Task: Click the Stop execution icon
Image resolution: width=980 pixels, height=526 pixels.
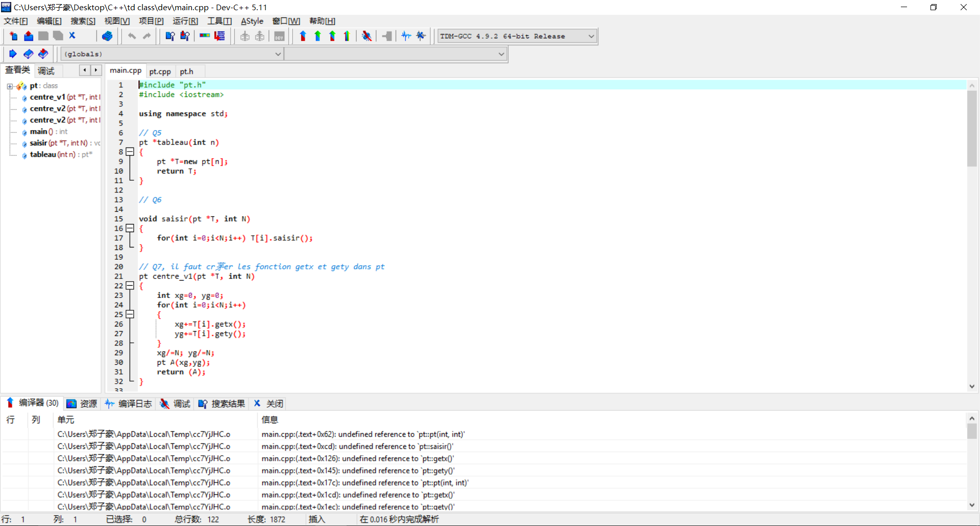Action: pyautogui.click(x=387, y=36)
